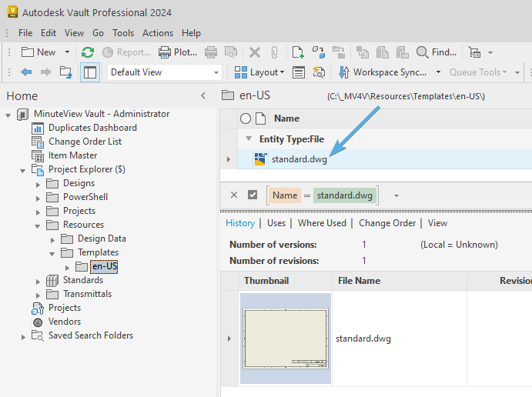Expand the Designs folder
The image size is (532, 397).
point(38,185)
